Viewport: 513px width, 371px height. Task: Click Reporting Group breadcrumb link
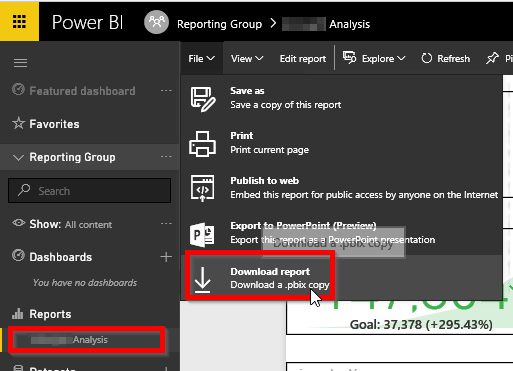click(219, 24)
